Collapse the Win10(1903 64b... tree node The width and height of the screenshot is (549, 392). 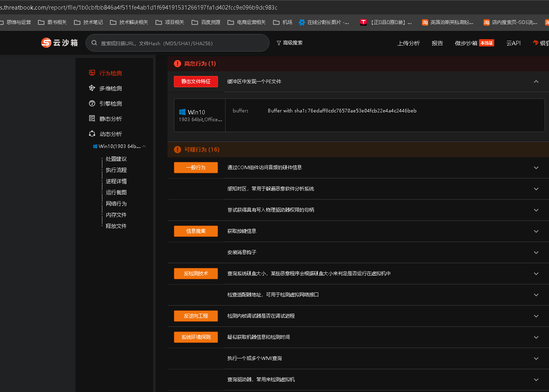point(144,146)
